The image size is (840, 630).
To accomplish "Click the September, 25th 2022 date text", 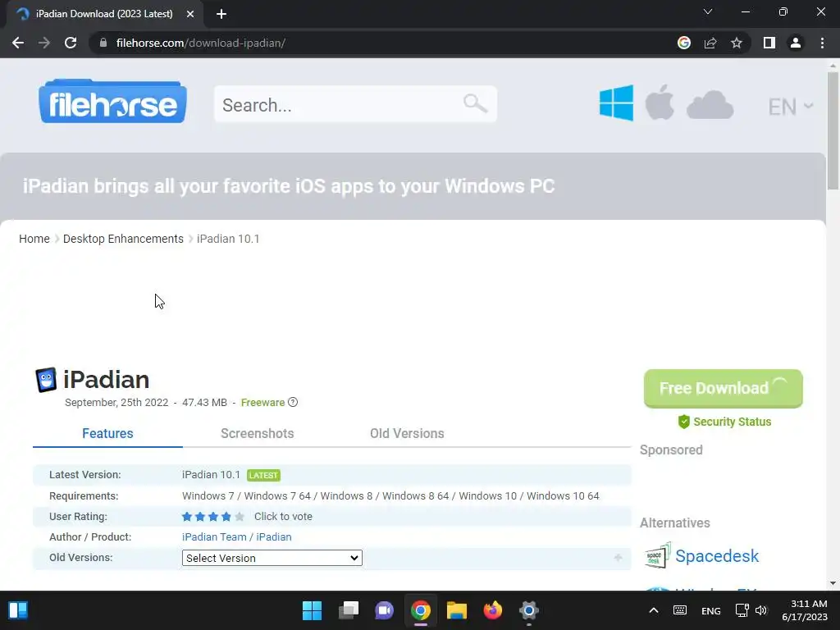I will click(x=116, y=402).
